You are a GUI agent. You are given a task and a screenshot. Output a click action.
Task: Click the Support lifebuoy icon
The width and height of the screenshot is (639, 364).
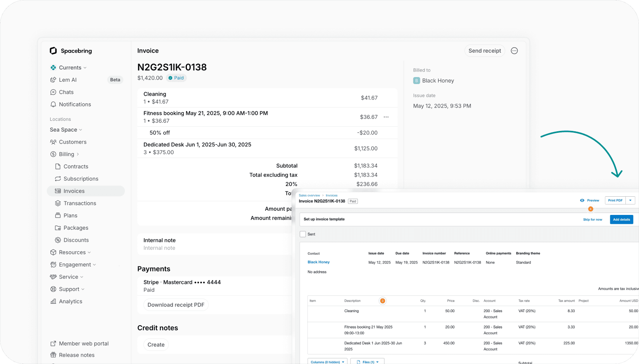click(53, 289)
